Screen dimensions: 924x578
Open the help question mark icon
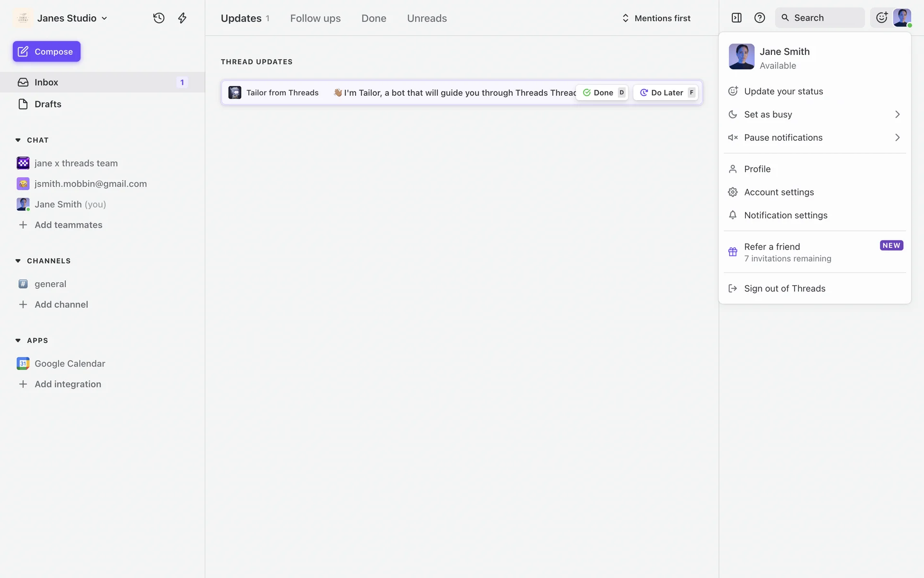[759, 18]
